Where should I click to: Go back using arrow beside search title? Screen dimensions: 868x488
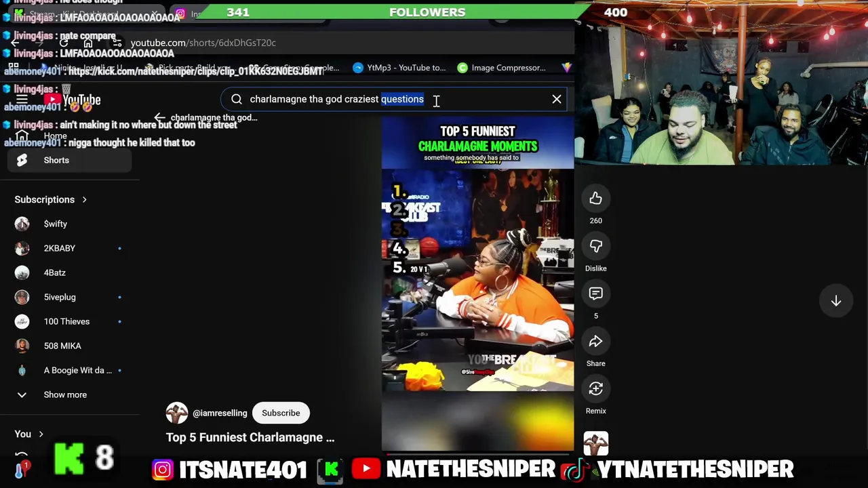[159, 117]
